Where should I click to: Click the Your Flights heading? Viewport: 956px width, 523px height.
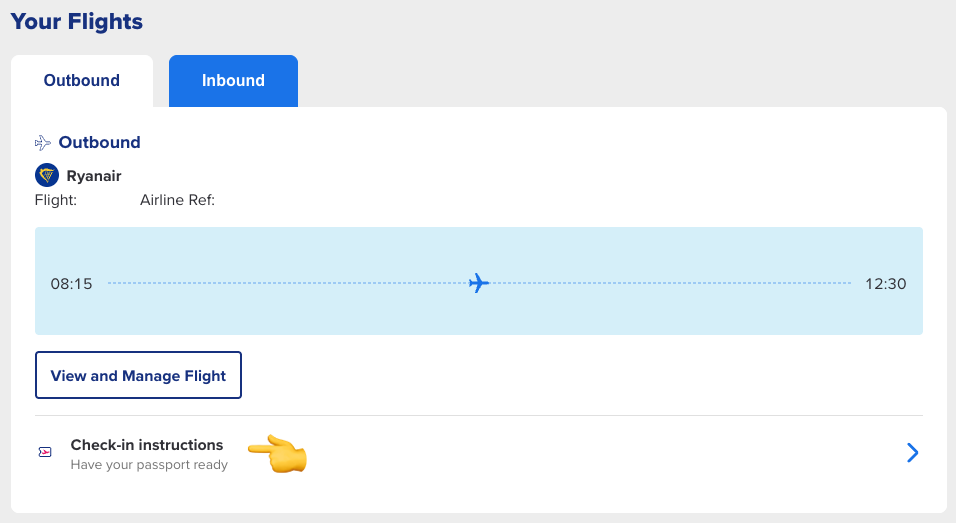pyautogui.click(x=77, y=21)
